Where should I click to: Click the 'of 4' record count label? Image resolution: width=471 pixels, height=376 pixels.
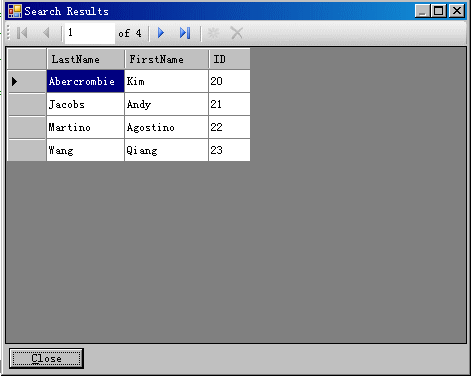pos(130,33)
